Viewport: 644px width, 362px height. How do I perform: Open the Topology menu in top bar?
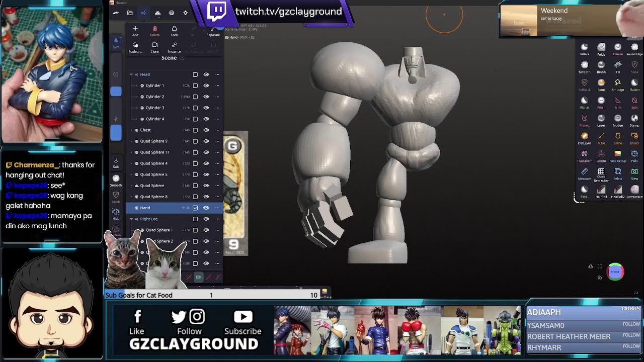tap(157, 13)
